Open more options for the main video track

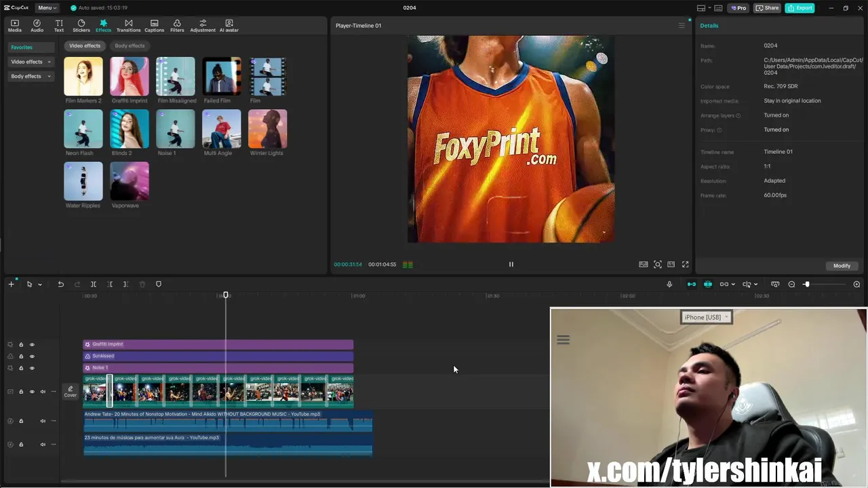[54, 392]
